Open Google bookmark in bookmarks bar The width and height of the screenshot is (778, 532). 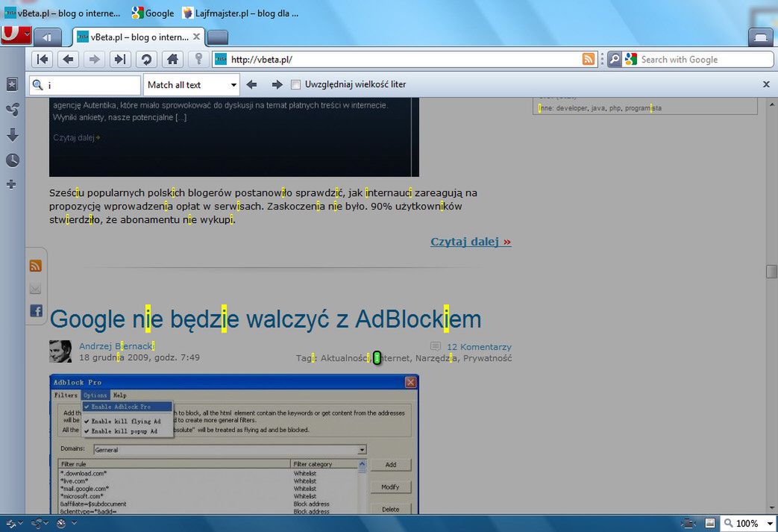[153, 13]
